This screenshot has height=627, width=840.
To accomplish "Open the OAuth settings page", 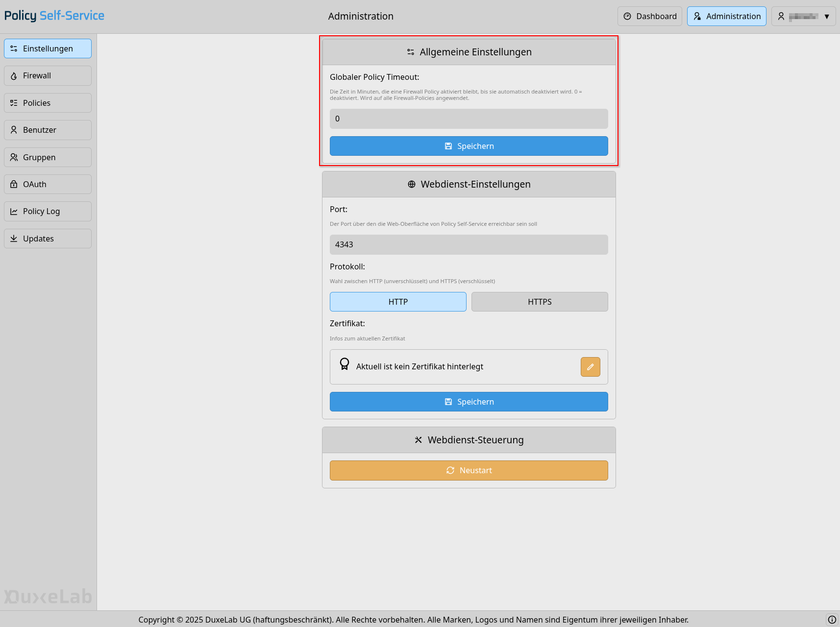I will pos(48,184).
